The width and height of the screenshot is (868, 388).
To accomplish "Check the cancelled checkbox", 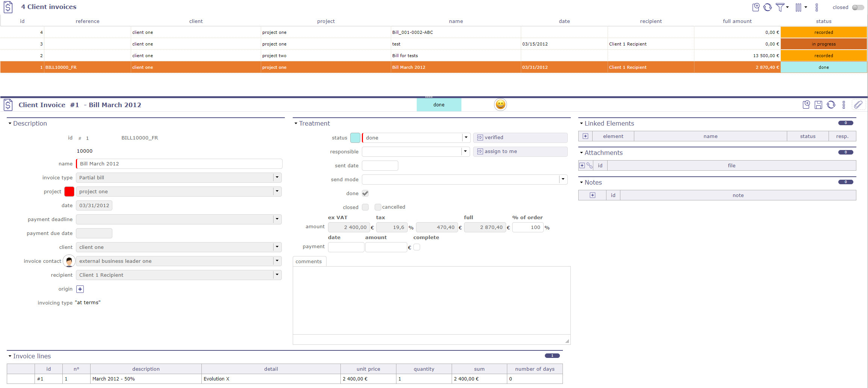I will [378, 207].
